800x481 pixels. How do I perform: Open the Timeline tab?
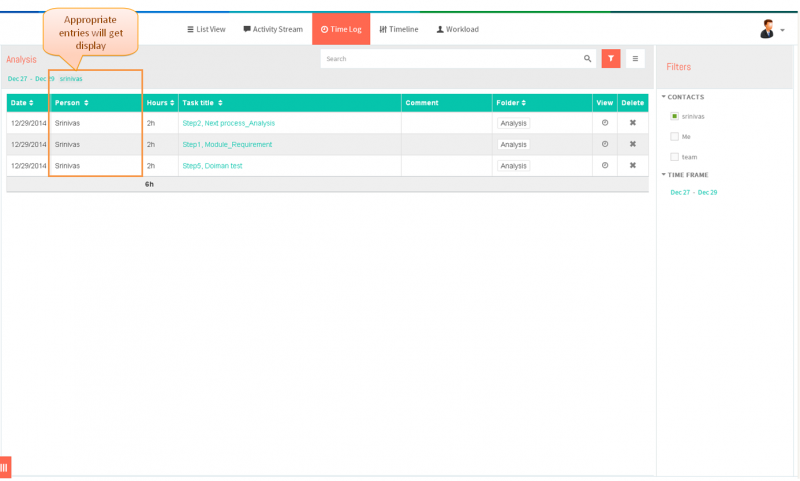pos(398,29)
